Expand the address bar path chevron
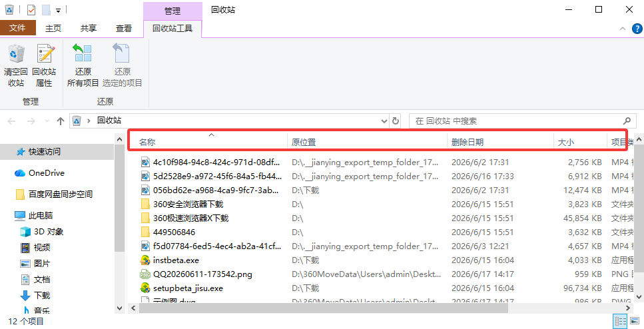The image size is (644, 329). coord(89,121)
